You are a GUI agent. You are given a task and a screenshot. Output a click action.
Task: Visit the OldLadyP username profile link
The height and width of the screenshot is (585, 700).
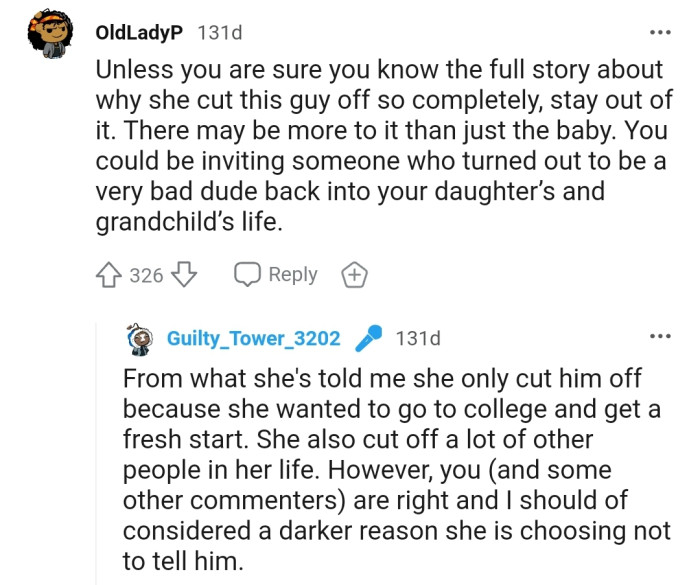[139, 33]
